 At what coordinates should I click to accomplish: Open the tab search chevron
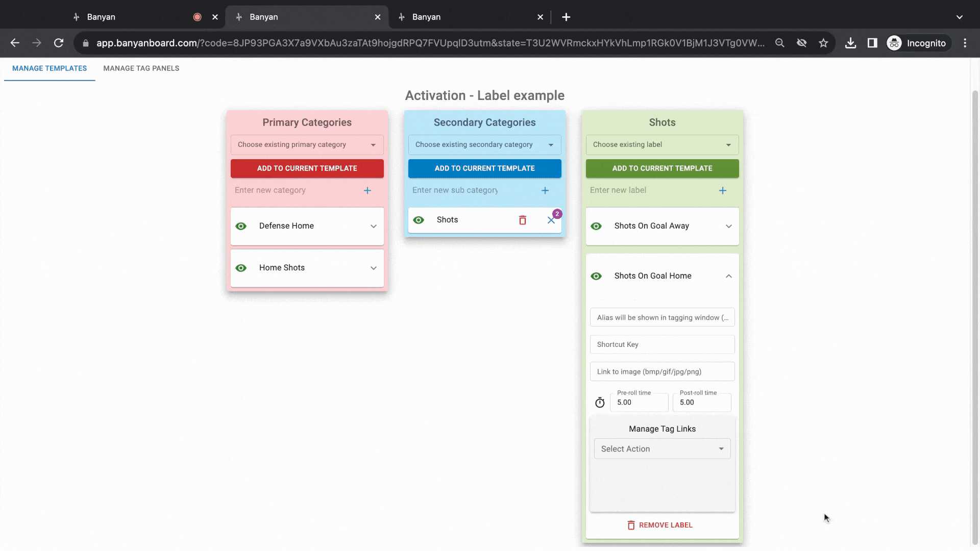960,17
